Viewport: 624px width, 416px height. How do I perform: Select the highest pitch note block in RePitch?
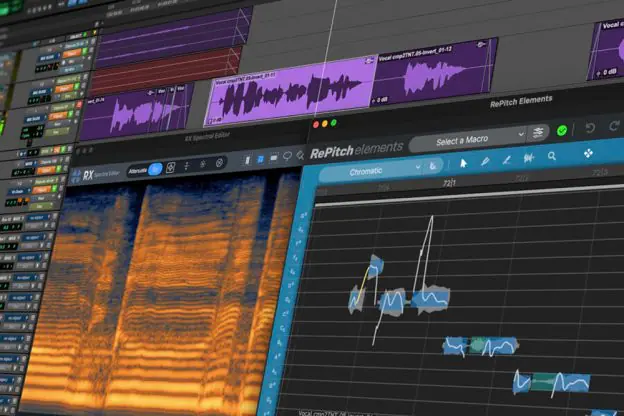376,266
